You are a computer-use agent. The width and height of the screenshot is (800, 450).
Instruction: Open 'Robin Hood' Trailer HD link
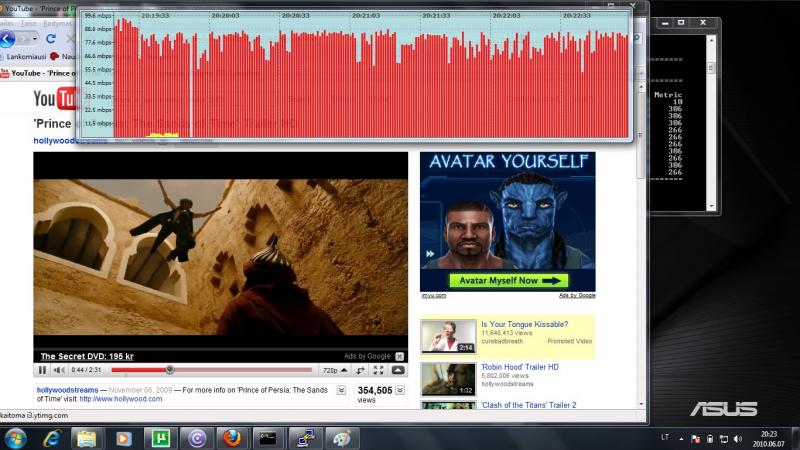520,367
